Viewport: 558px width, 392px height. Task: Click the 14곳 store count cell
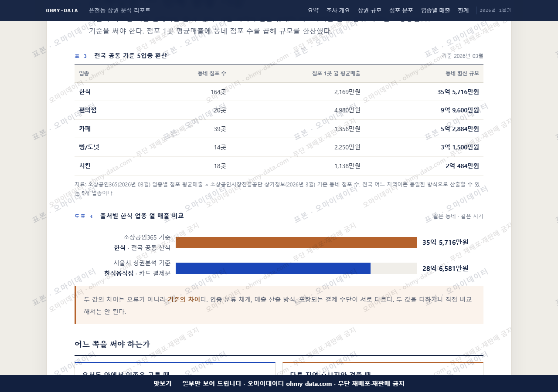coord(220,147)
